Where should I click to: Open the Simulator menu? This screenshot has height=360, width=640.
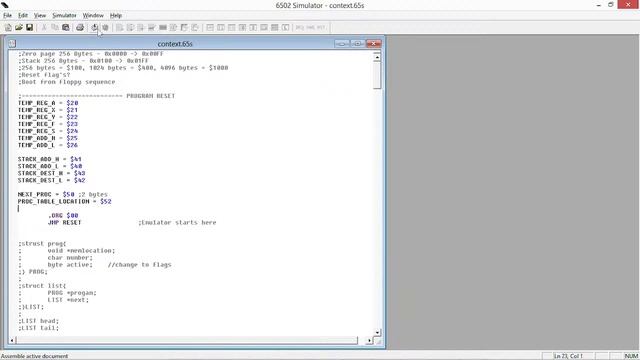coord(64,16)
